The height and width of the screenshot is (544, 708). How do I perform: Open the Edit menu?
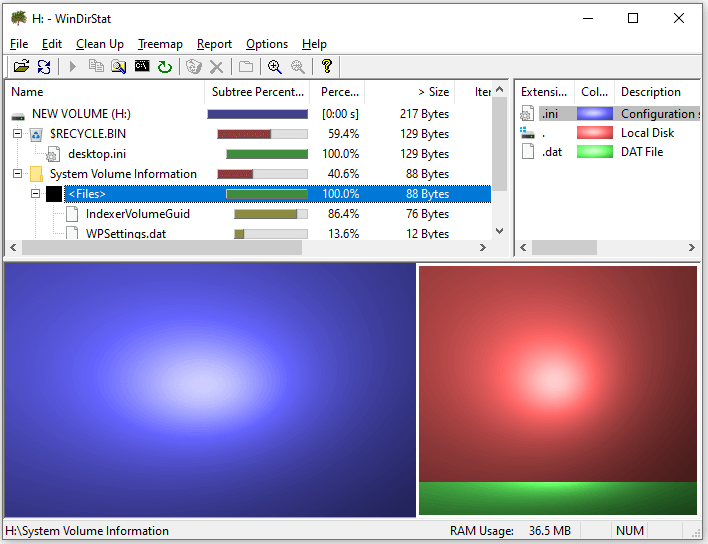(51, 44)
